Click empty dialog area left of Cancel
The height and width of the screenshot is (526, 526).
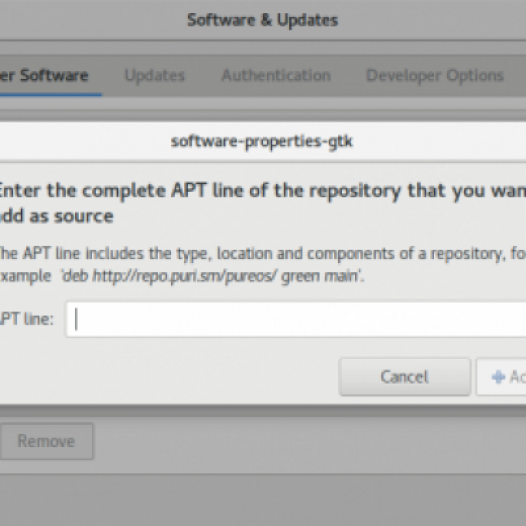[168, 377]
